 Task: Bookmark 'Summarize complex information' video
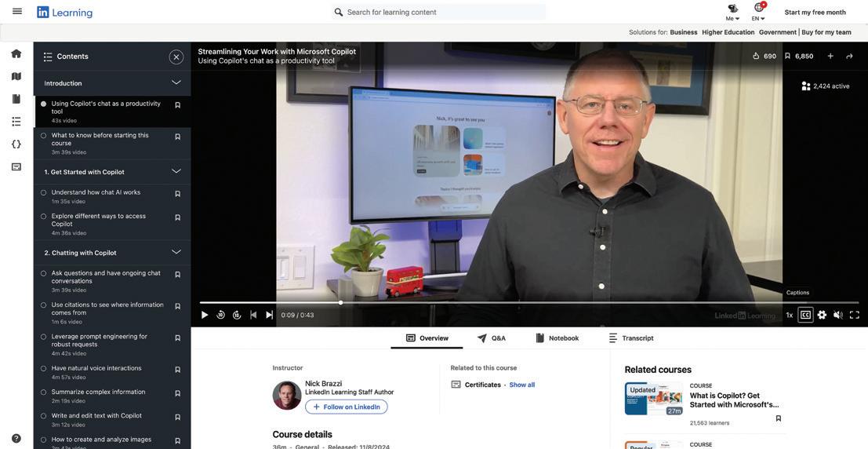coord(178,393)
